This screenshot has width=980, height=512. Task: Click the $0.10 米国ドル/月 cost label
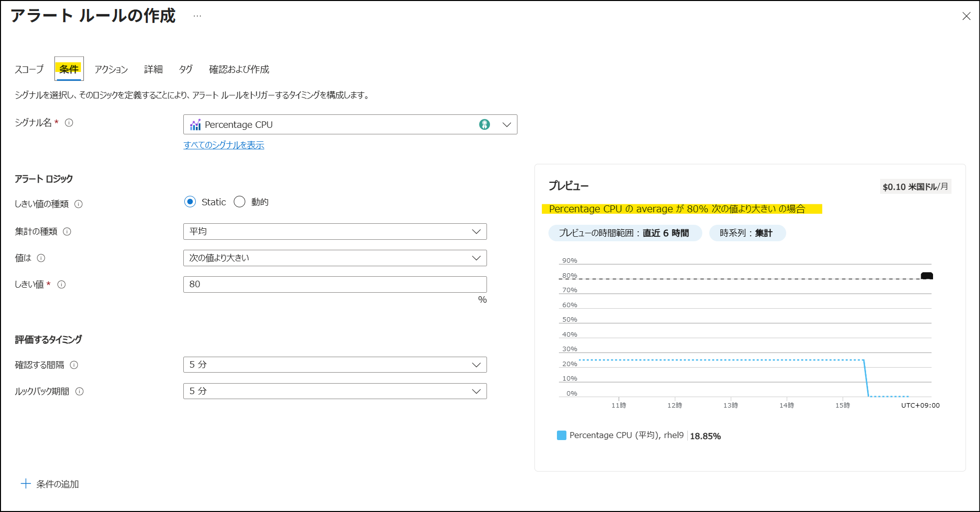click(x=915, y=187)
